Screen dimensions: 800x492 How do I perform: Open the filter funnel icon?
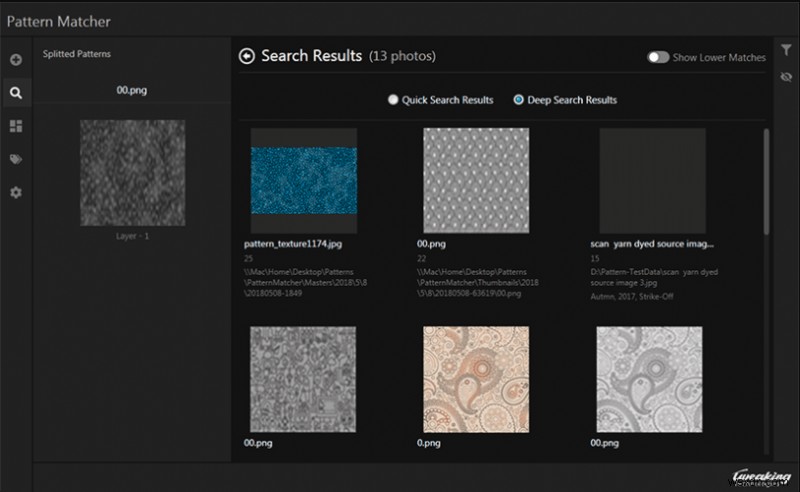click(786, 49)
